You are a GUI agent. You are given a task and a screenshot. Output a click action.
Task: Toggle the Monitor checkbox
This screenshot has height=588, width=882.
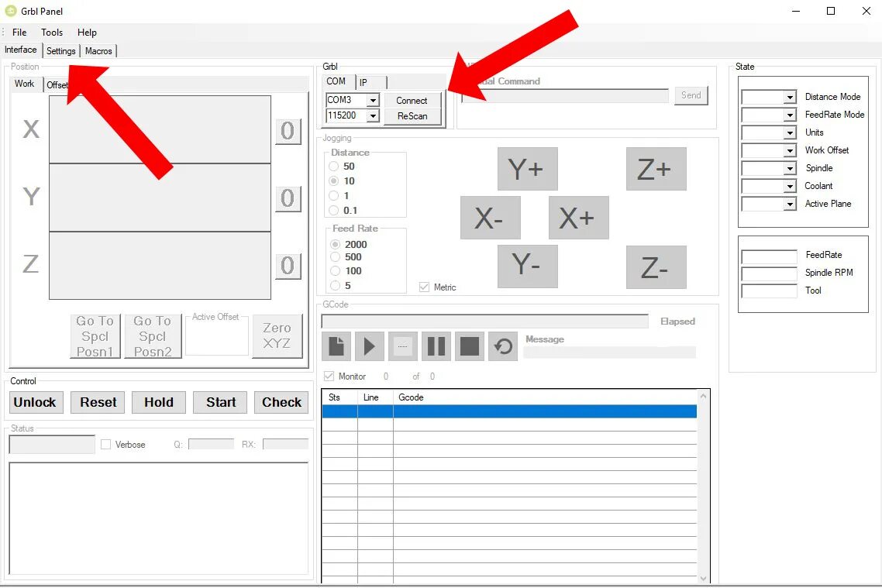point(329,376)
